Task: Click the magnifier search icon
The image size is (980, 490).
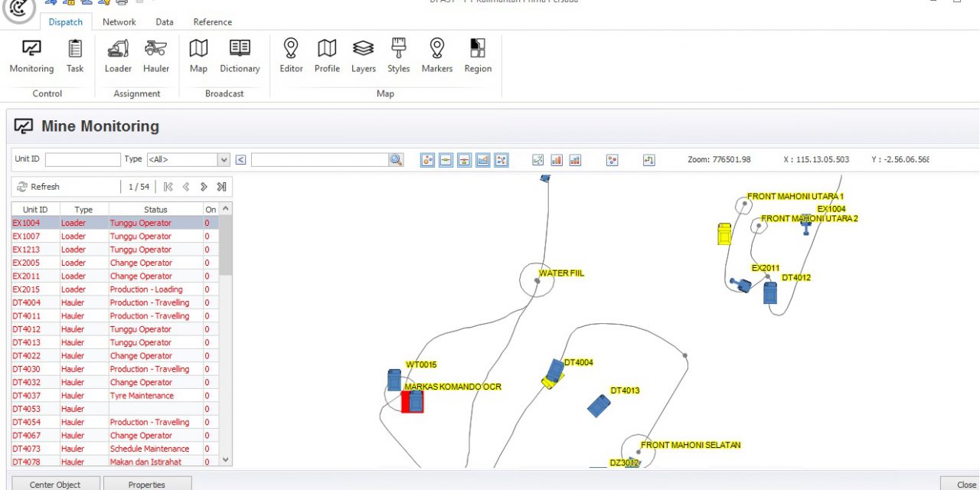Action: pos(396,159)
